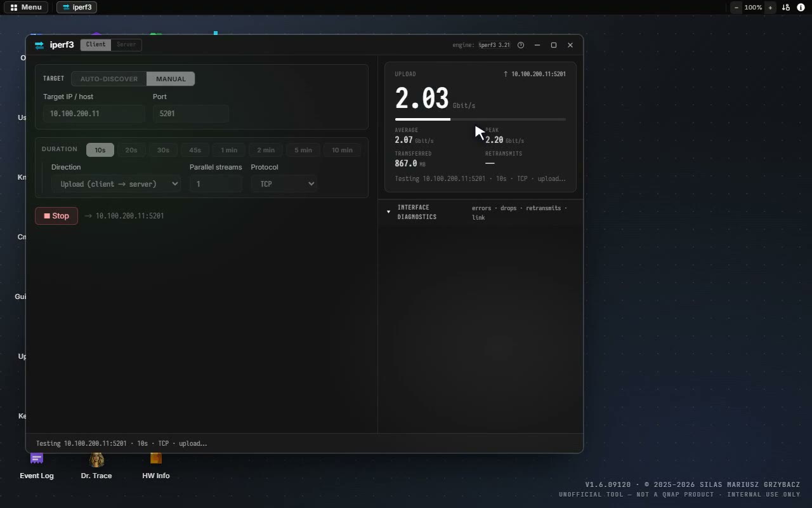Click the 100% zoom level text
Viewport: 812px width, 508px height.
(x=753, y=8)
